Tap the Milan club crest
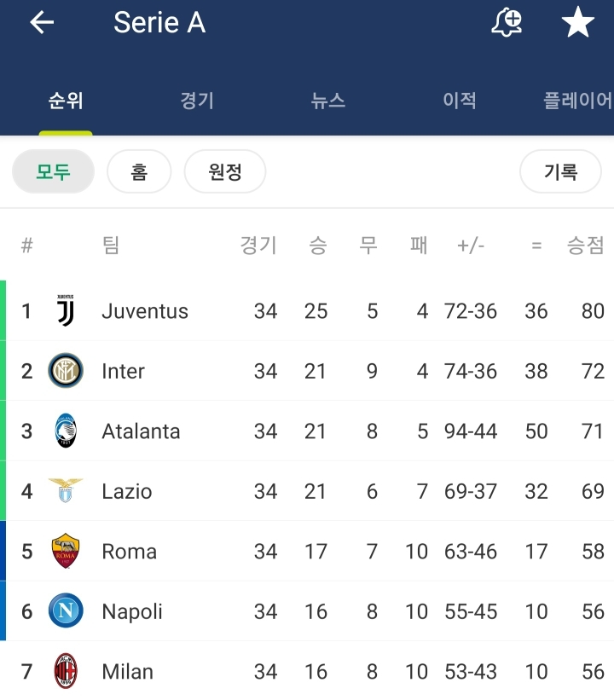 (x=66, y=671)
